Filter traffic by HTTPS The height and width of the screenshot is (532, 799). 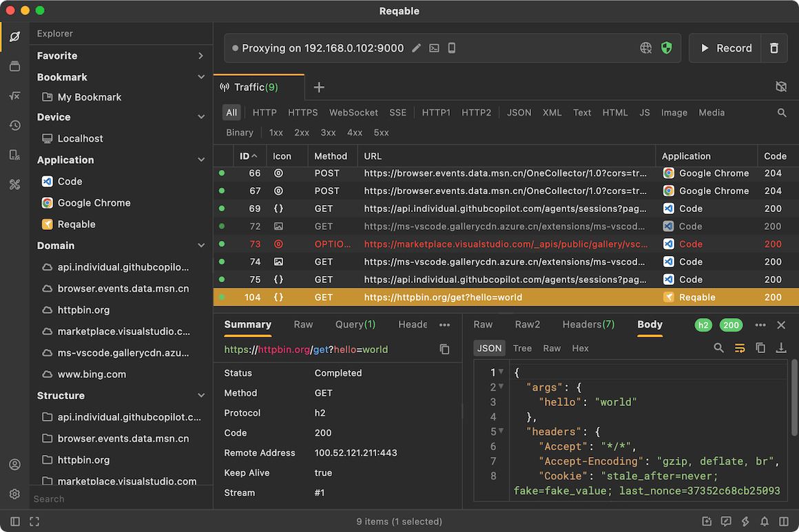pyautogui.click(x=302, y=112)
